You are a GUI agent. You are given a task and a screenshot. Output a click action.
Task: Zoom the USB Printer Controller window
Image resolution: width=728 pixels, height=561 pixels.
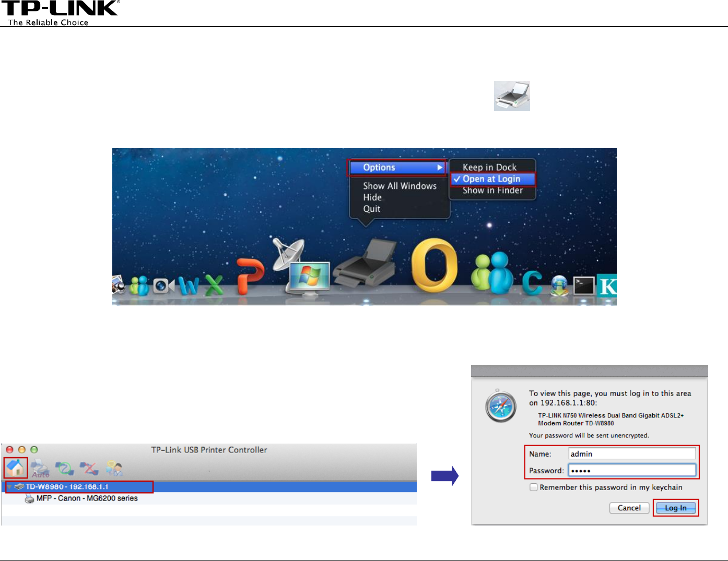[34, 449]
